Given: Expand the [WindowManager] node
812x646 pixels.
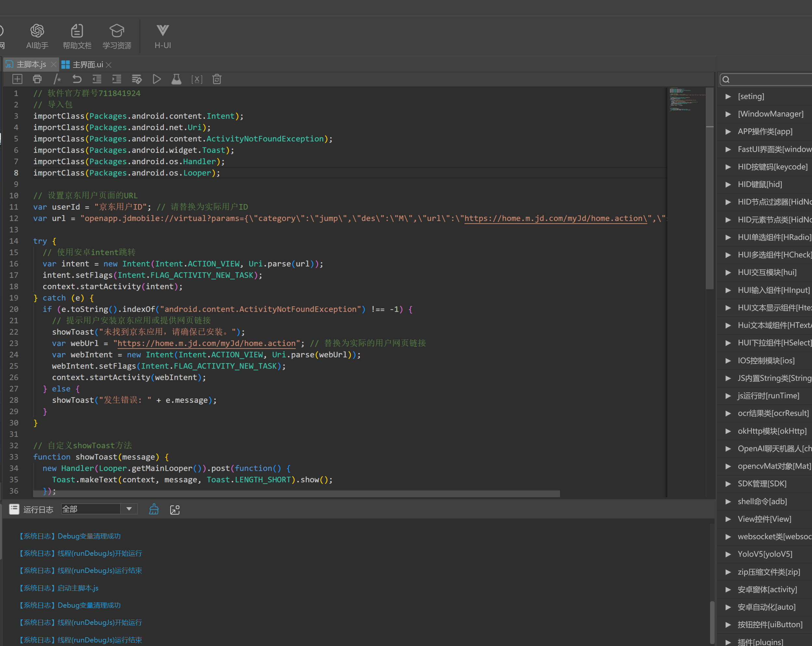Looking at the screenshot, I should (728, 114).
